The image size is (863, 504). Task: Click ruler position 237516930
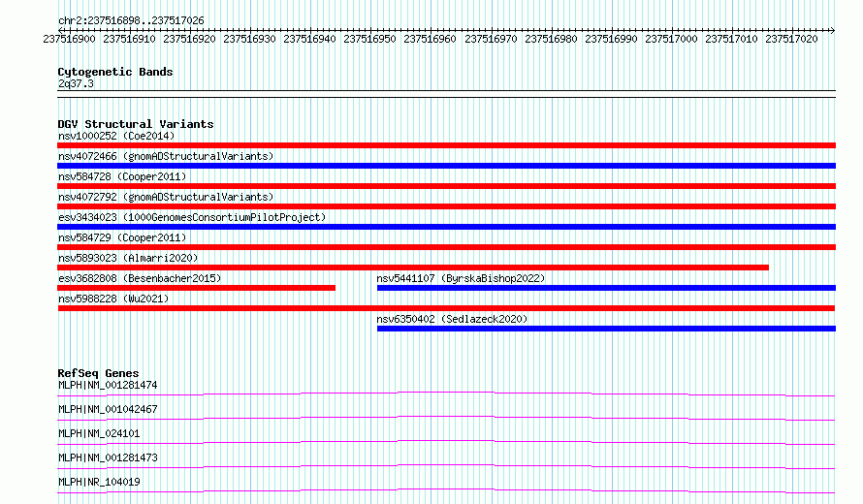coord(249,39)
